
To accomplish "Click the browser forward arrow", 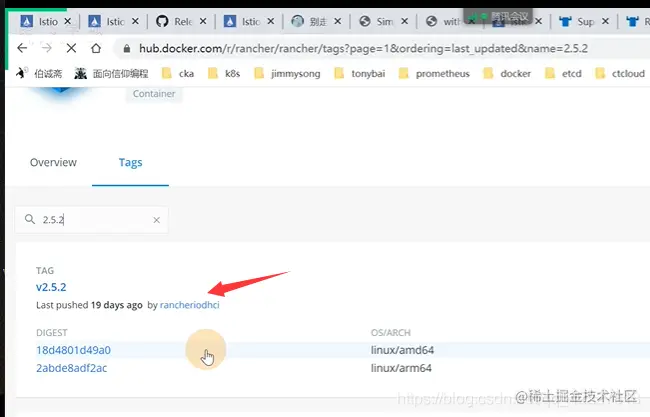I will click(46, 48).
